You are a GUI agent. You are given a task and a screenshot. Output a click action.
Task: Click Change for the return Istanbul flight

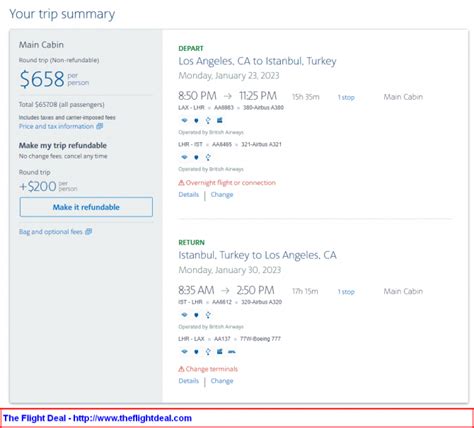point(222,381)
